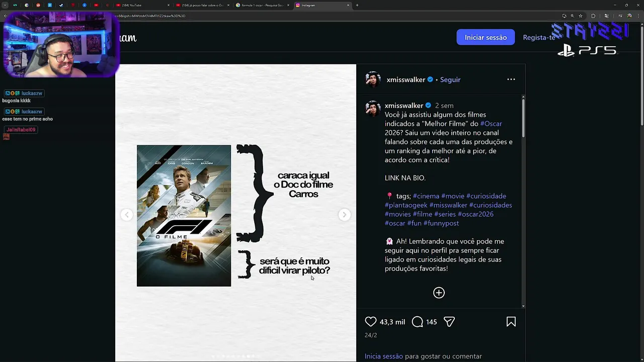Image resolution: width=644 pixels, height=362 pixels.
Task: Open the #funnypost hashtag
Action: [441, 223]
